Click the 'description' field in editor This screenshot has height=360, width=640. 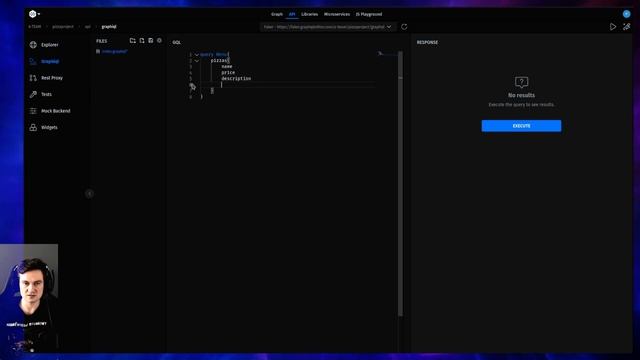(x=236, y=78)
